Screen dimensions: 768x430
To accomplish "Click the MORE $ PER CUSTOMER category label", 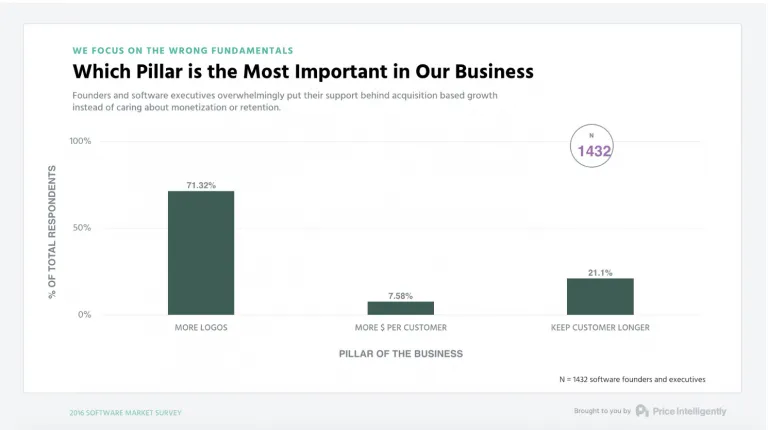I will pyautogui.click(x=401, y=327).
